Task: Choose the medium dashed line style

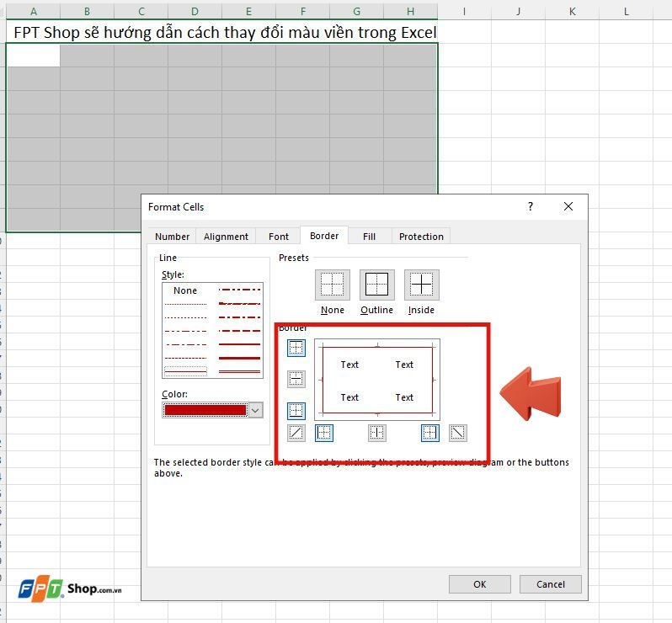Action: click(x=239, y=331)
